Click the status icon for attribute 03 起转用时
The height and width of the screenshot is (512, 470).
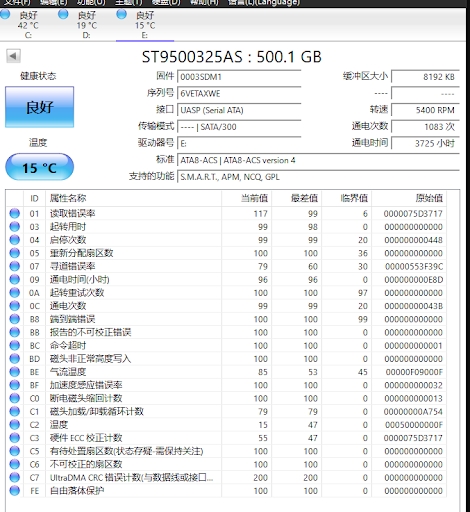pos(15,227)
